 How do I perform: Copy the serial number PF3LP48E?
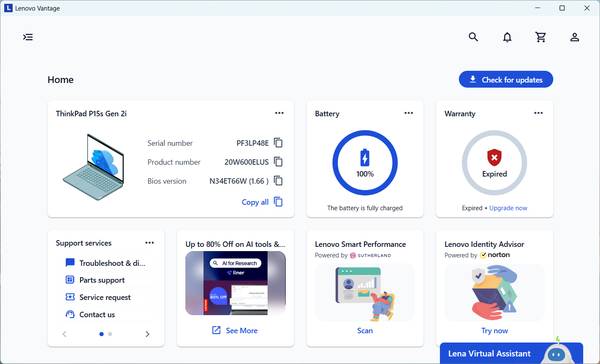[x=279, y=143]
